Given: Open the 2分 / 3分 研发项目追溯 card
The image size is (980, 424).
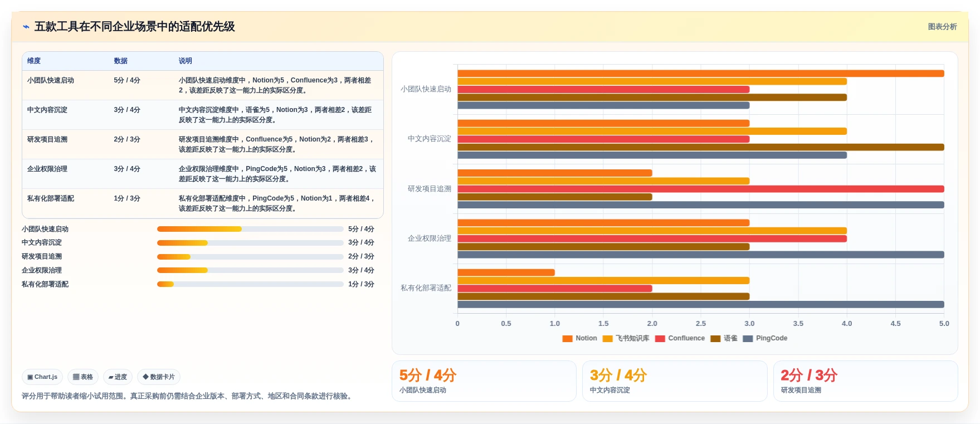Looking at the screenshot, I should coord(865,381).
